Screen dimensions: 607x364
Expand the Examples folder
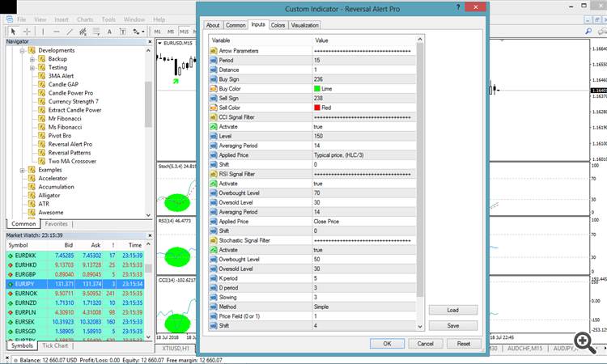[22, 170]
